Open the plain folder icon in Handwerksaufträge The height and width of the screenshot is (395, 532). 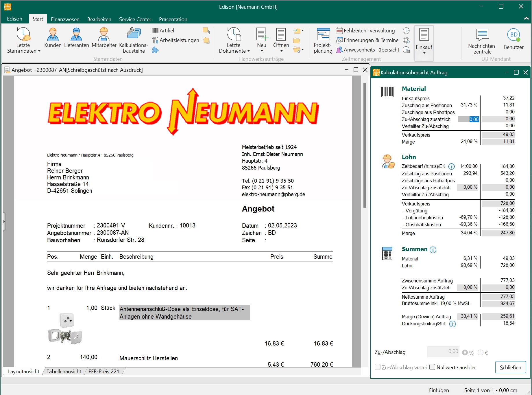click(x=296, y=41)
